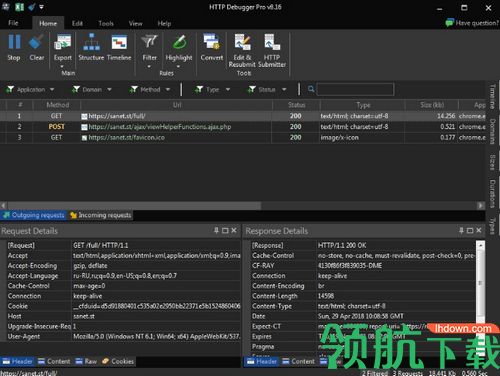Expand the Highlight dropdown arrow
The height and width of the screenshot is (376, 500).
[x=178, y=66]
